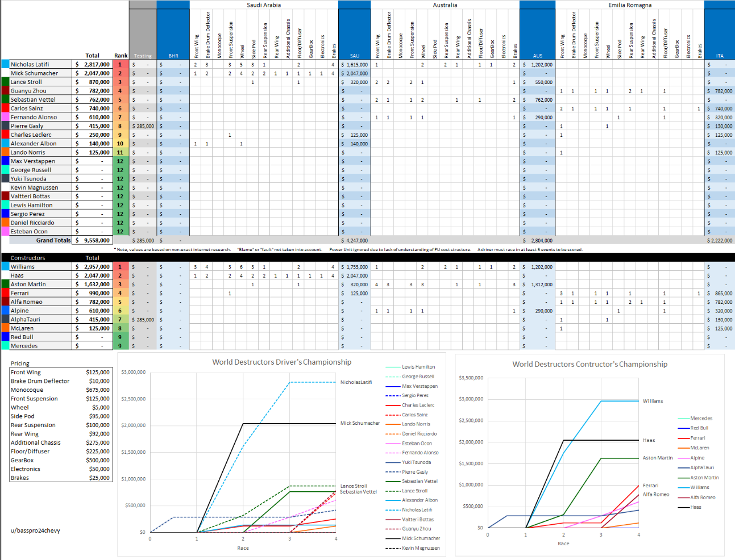The image size is (735, 560).
Task: Select the Grand Totals $9,558,000 cell
Action: point(93,240)
